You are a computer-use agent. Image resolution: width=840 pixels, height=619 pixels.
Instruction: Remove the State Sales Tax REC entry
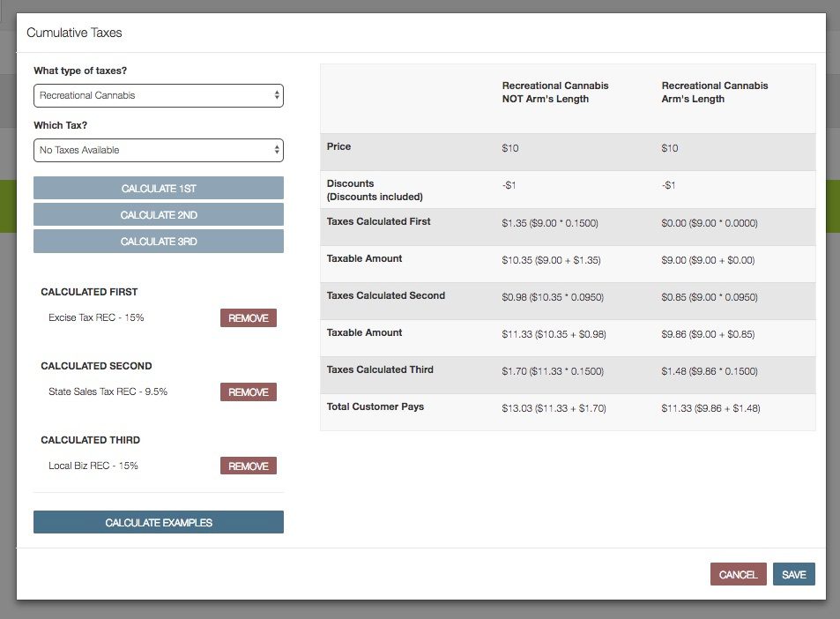pos(248,392)
